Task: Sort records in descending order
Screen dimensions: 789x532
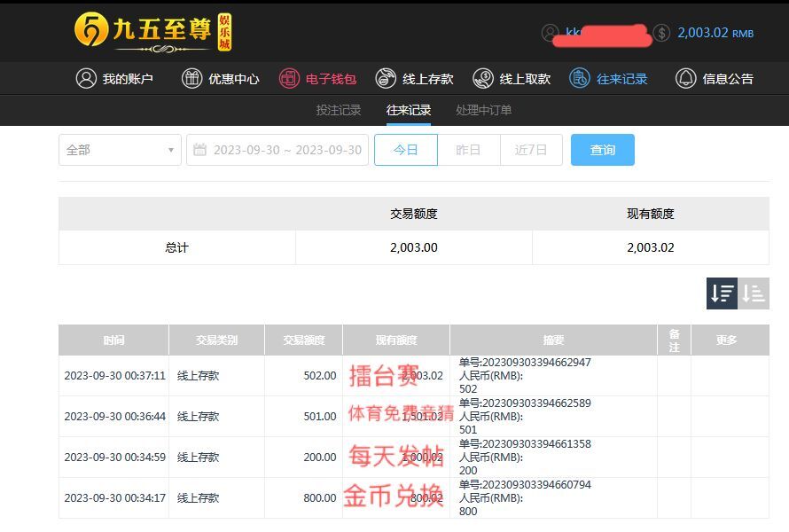Action: [723, 293]
